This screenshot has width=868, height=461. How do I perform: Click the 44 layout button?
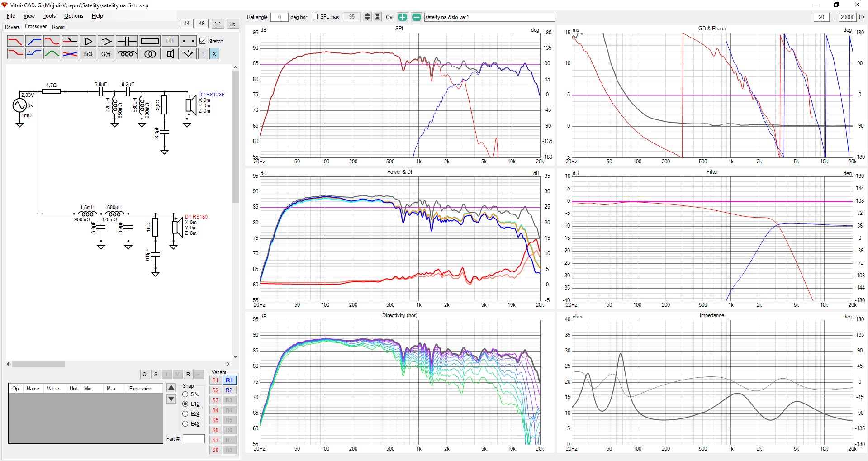(x=187, y=24)
